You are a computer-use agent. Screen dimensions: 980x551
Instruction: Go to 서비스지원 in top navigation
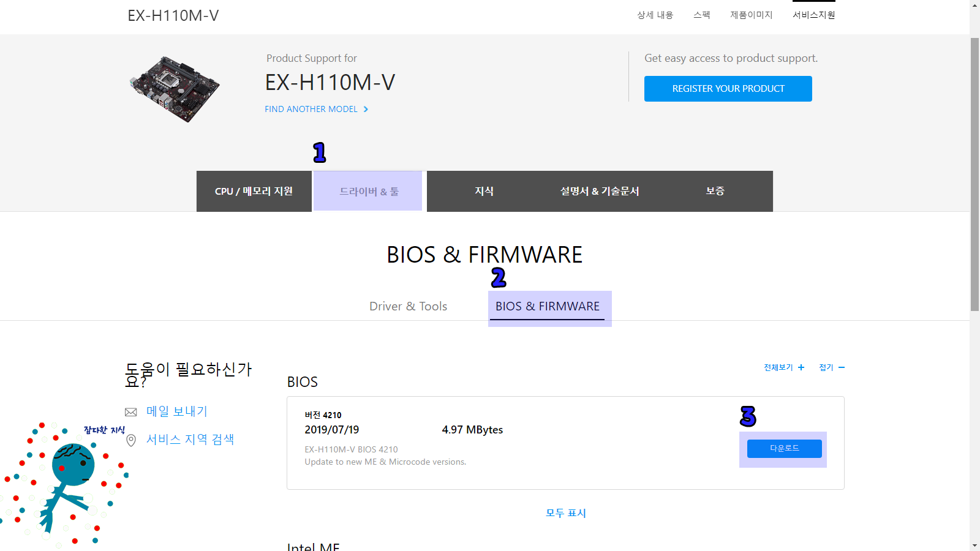click(x=814, y=15)
